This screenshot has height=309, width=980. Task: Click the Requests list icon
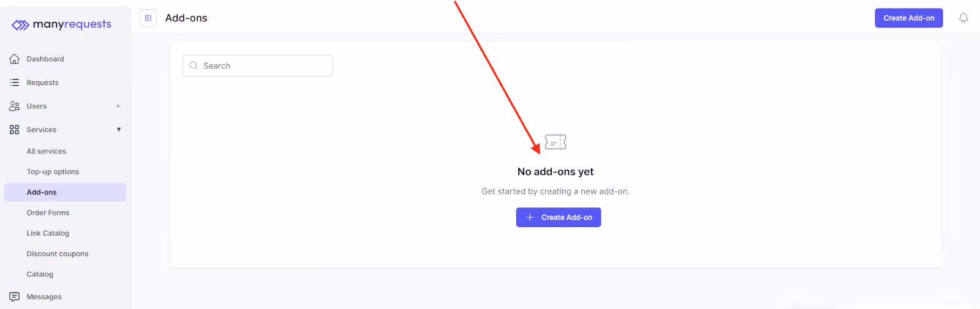pyautogui.click(x=15, y=83)
